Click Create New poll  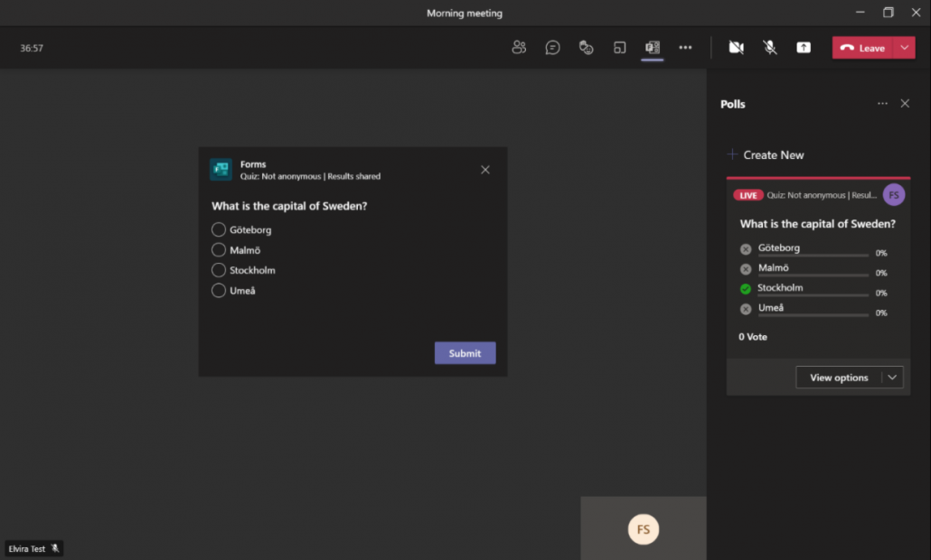[766, 155]
